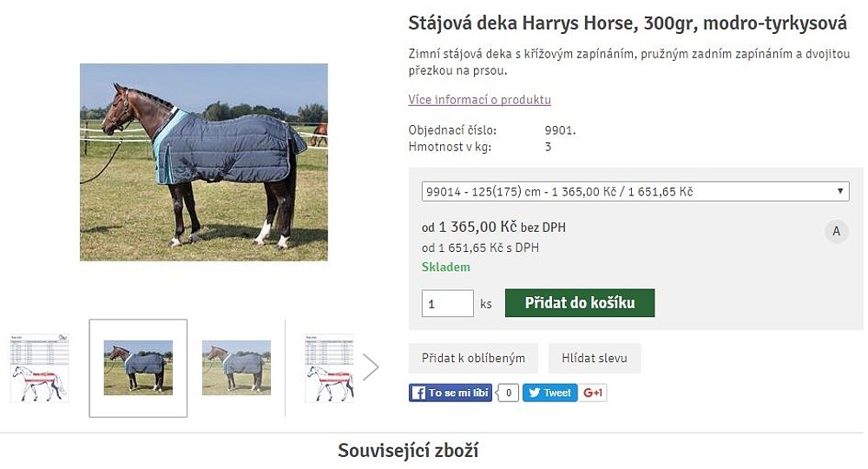Click the green "Skladem" stock status

[x=446, y=268]
